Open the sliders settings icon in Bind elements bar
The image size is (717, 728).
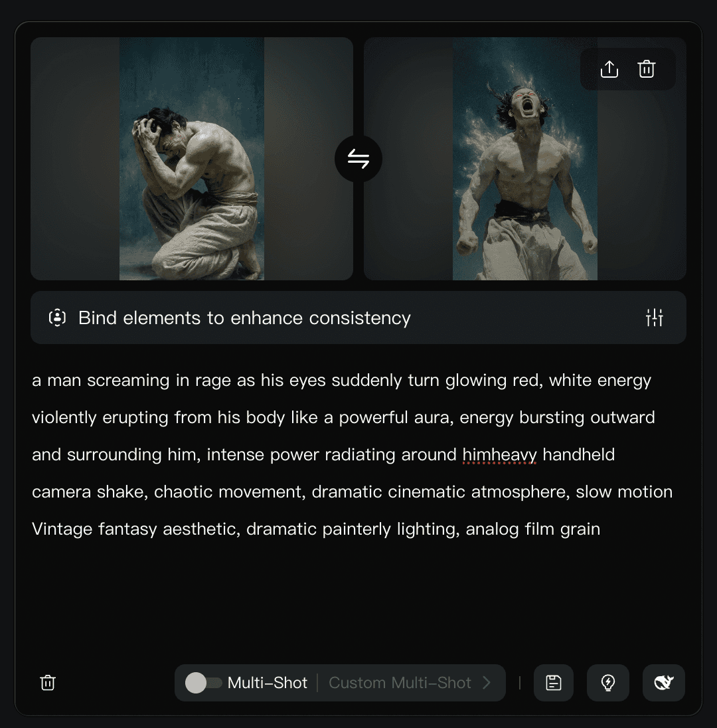tap(655, 318)
